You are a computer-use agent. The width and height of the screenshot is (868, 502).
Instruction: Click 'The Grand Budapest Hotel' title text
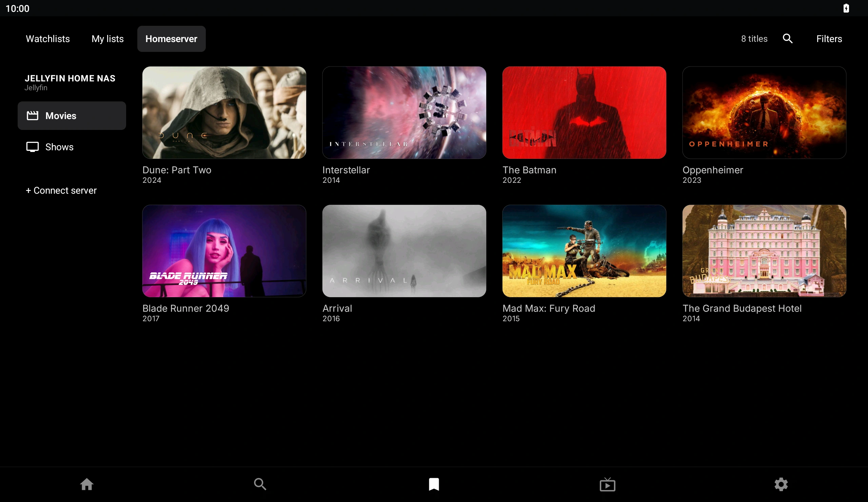coord(742,308)
